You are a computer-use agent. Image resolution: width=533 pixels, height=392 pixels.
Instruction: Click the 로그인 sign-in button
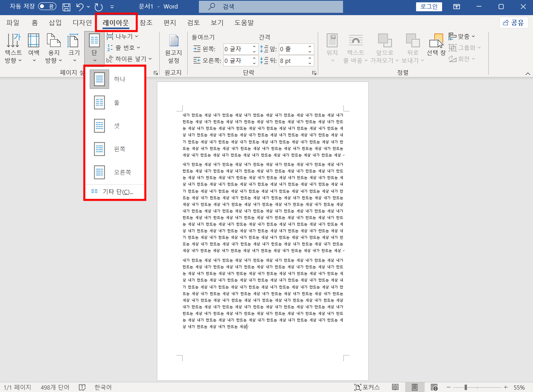[x=429, y=7]
